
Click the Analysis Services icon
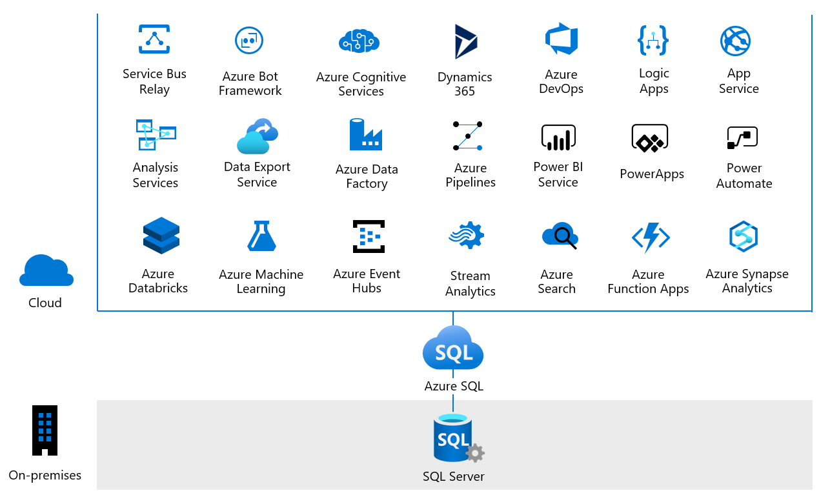tap(156, 135)
